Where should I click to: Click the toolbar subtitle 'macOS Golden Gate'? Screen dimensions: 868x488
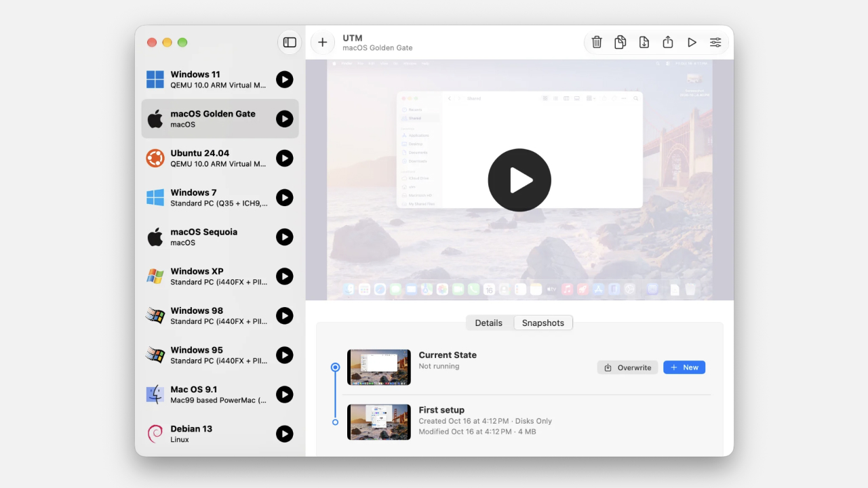pyautogui.click(x=378, y=48)
